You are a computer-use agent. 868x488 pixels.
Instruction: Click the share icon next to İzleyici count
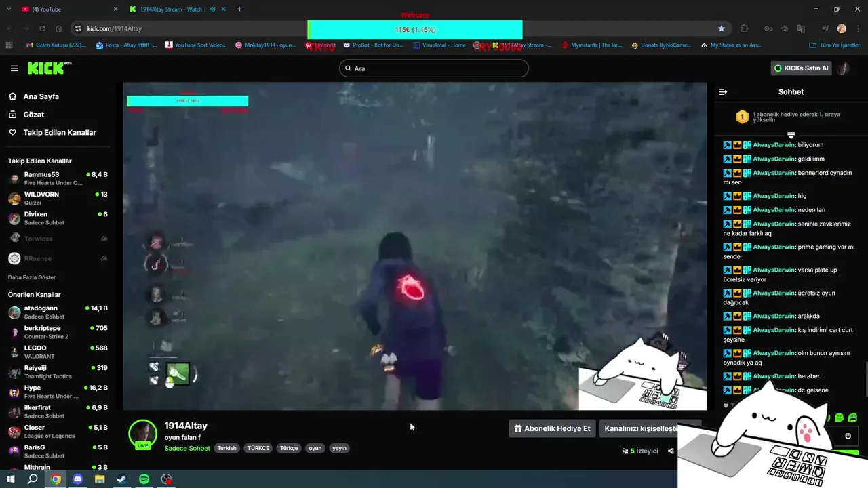pyautogui.click(x=671, y=451)
